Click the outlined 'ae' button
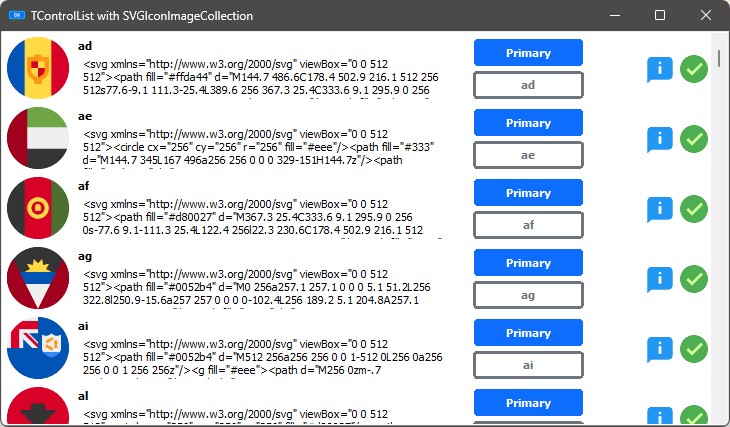 click(x=528, y=155)
